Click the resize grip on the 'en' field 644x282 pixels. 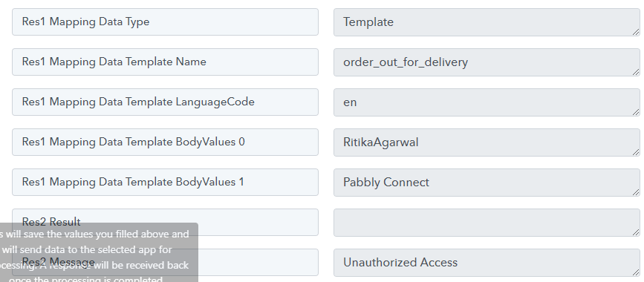636,111
